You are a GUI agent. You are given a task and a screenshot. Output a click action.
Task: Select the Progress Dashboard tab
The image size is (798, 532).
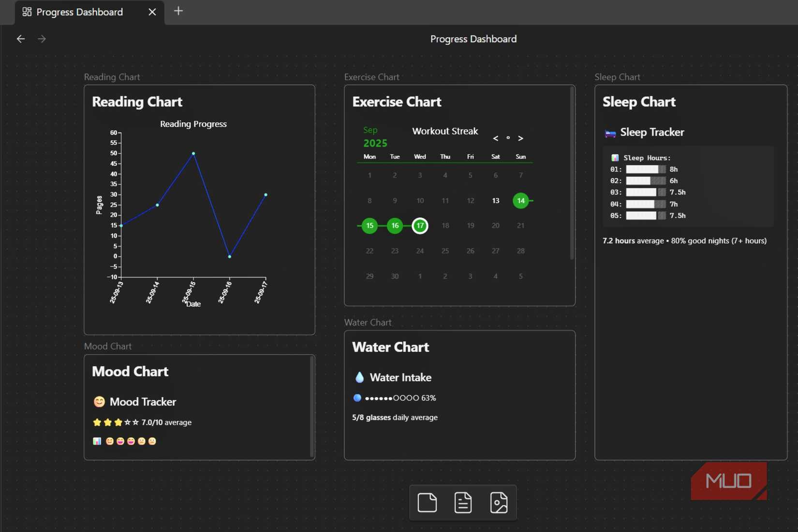tap(89, 12)
